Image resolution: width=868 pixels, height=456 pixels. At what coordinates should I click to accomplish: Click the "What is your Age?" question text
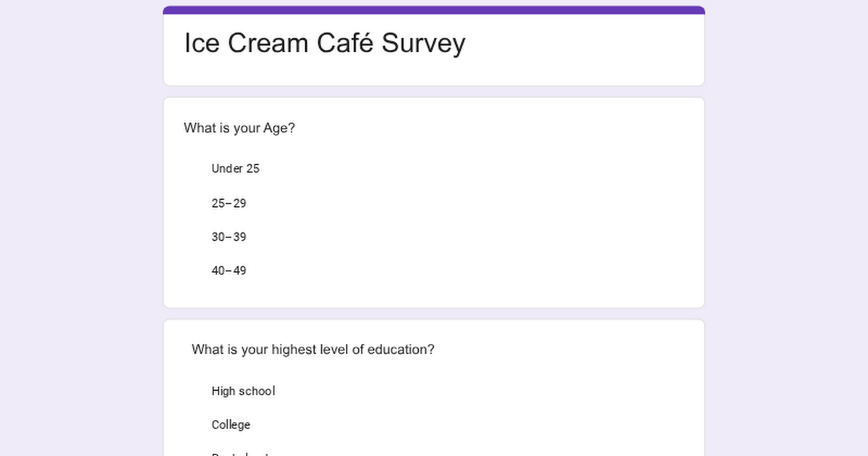coord(239,128)
